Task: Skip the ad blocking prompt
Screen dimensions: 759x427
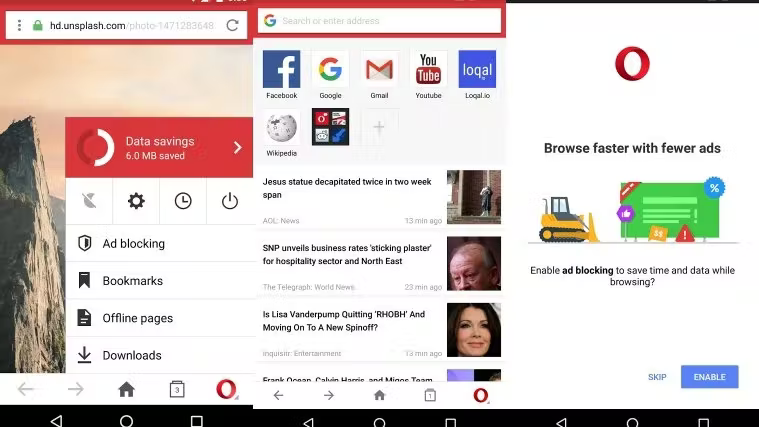Action: pos(657,377)
